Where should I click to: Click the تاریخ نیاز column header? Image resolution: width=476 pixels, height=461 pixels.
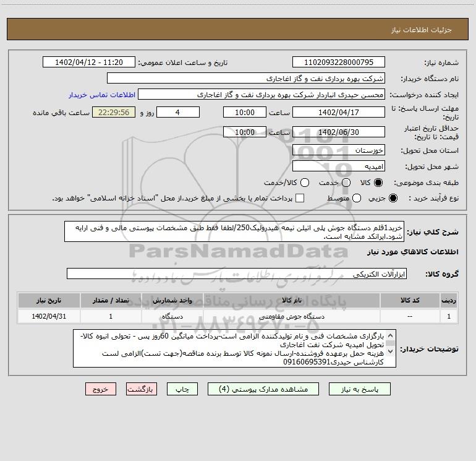(49, 300)
